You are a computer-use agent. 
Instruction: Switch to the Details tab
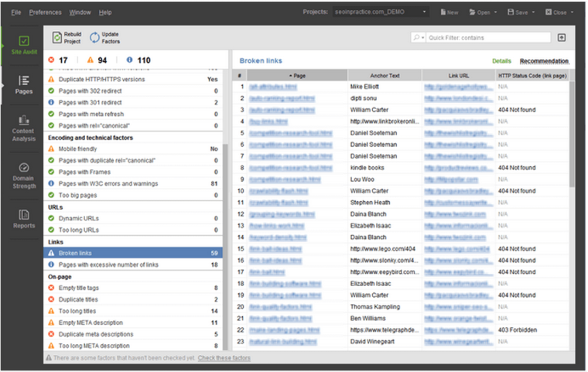(x=501, y=60)
